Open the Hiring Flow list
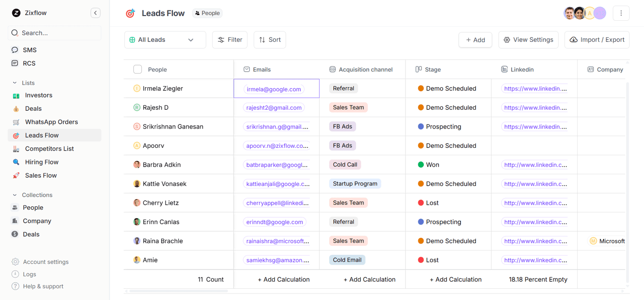 click(x=42, y=162)
